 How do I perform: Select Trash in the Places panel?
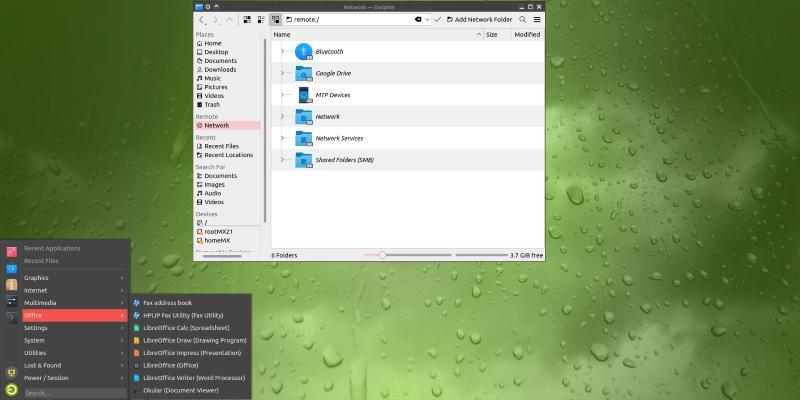[228, 105]
